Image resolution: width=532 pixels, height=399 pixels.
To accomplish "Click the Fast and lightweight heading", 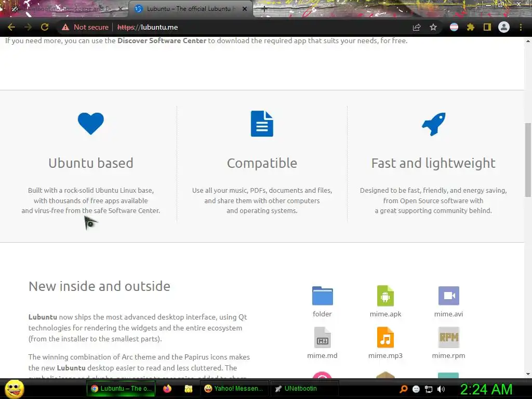I will click(x=433, y=163).
